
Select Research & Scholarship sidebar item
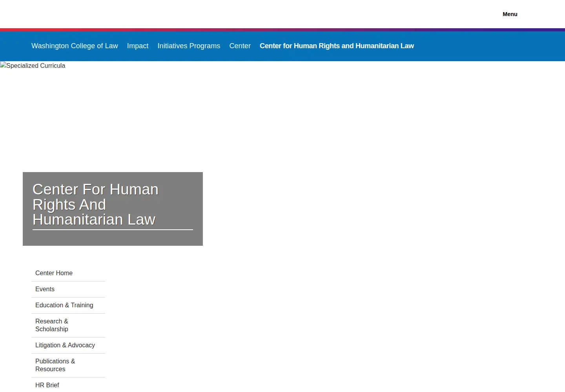click(68, 325)
